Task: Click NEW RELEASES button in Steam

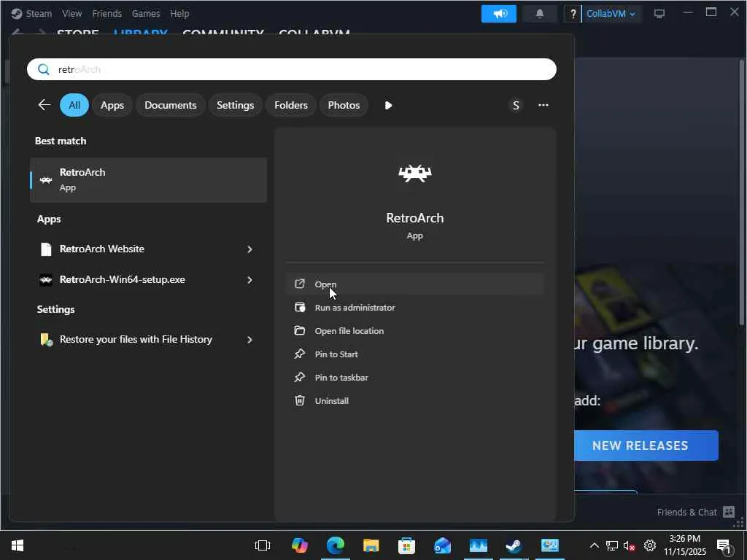Action: click(646, 446)
